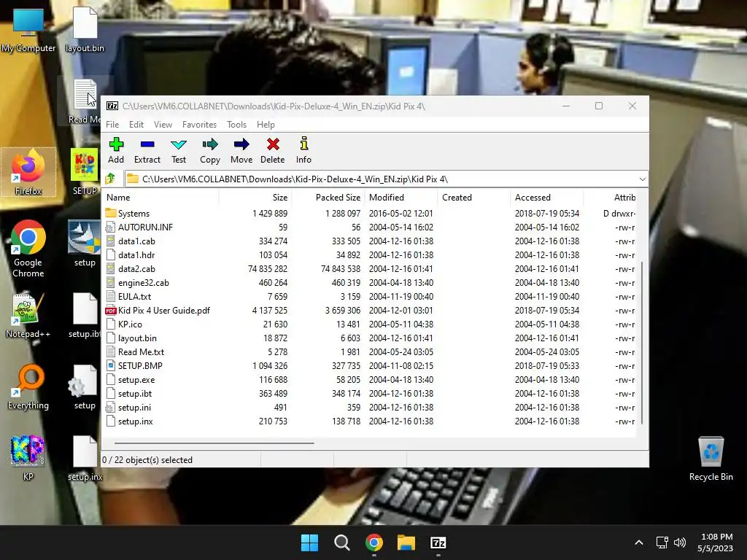Screen dimensions: 747x560
Task: Select engine32.cab file
Action: 370,282
